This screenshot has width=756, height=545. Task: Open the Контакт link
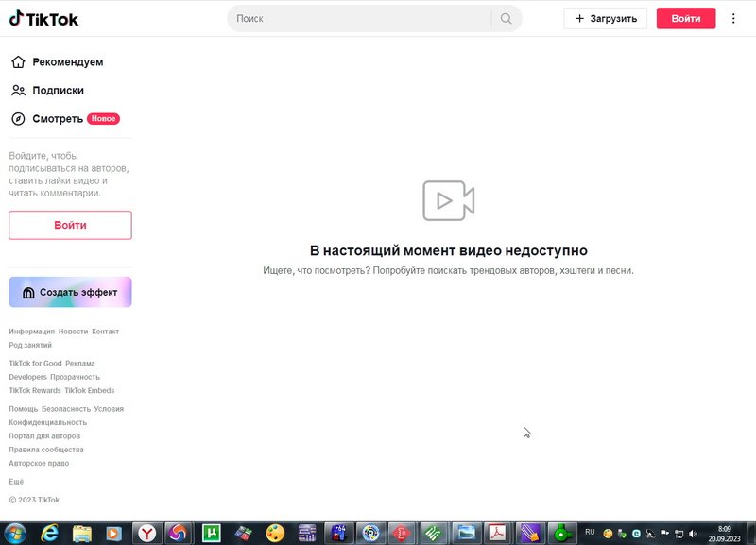tap(106, 332)
